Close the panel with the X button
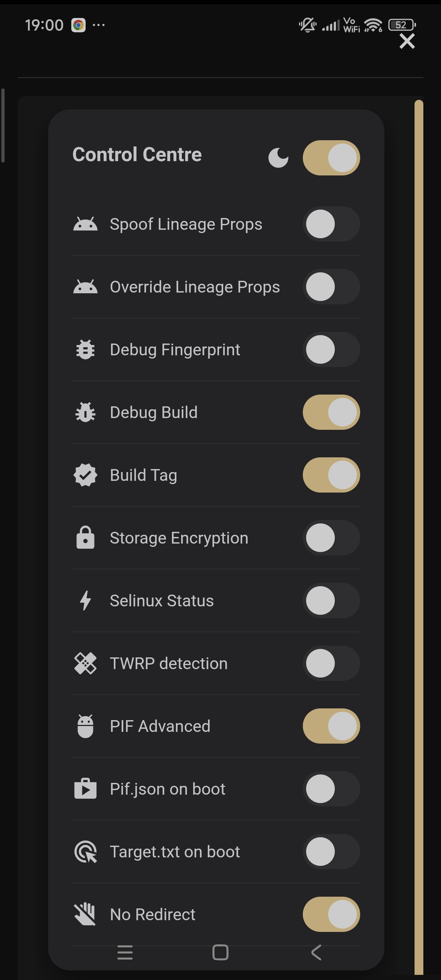 407,41
